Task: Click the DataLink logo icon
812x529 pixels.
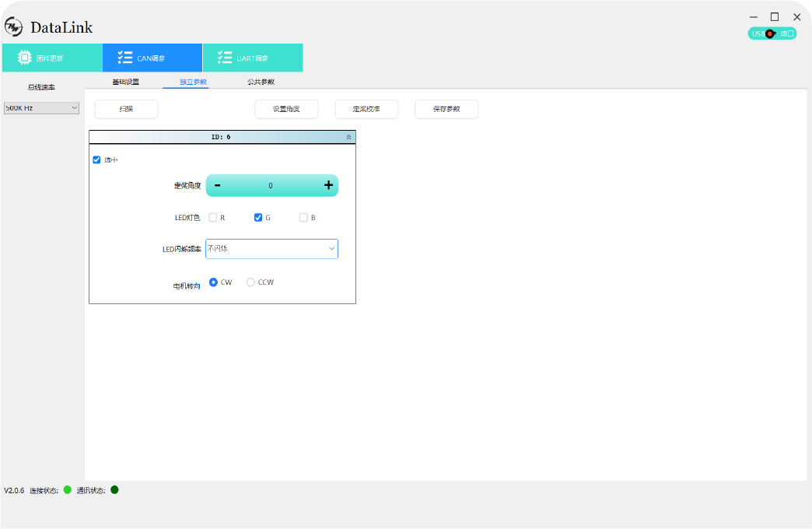Action: point(14,27)
